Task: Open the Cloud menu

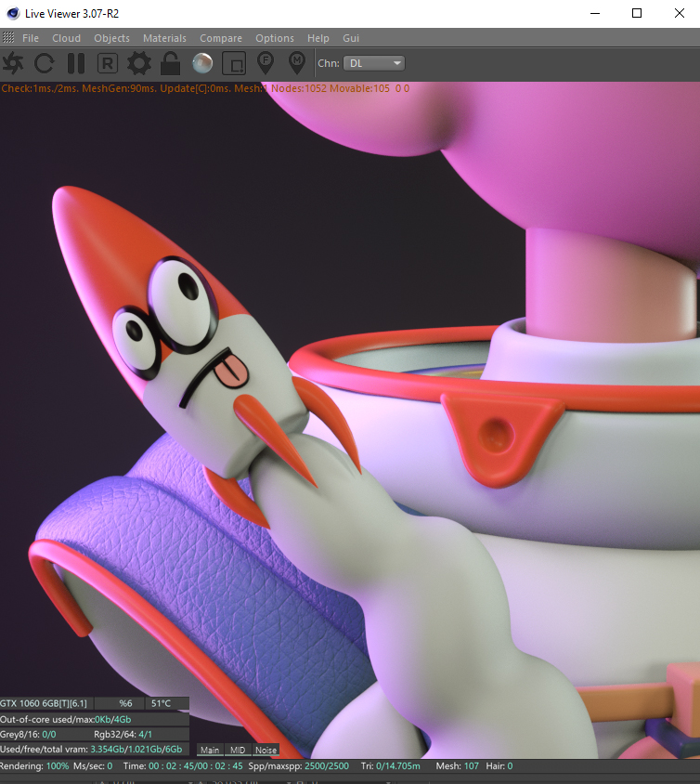Action: 67,38
